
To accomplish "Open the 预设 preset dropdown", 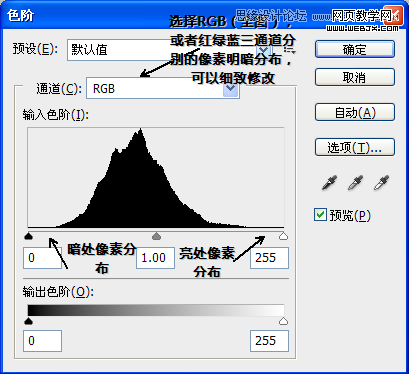I will [x=169, y=50].
